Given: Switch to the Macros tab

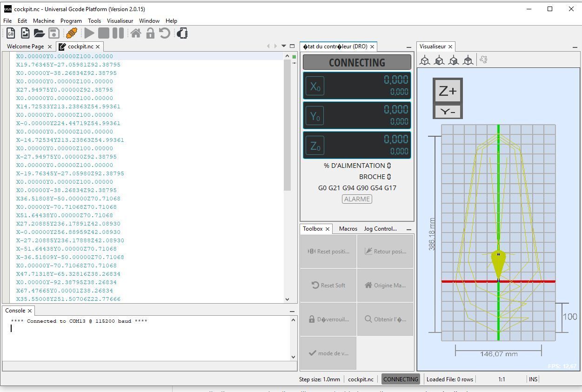Looking at the screenshot, I should tap(348, 229).
